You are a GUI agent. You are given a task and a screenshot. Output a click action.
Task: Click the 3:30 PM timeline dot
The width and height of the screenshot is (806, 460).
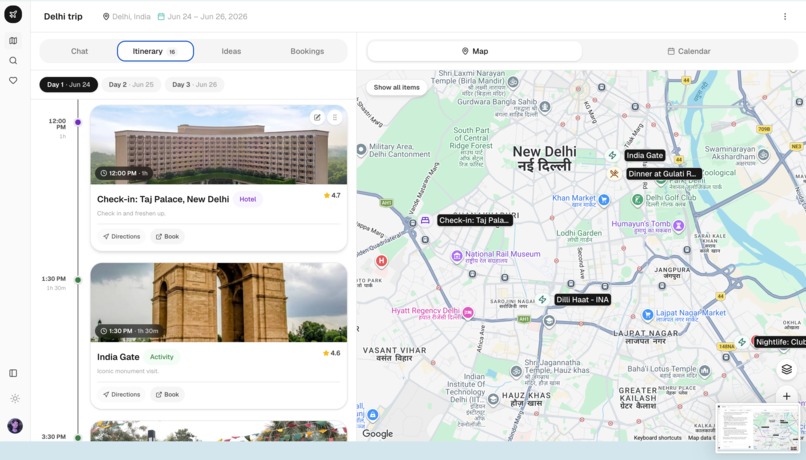(78, 438)
